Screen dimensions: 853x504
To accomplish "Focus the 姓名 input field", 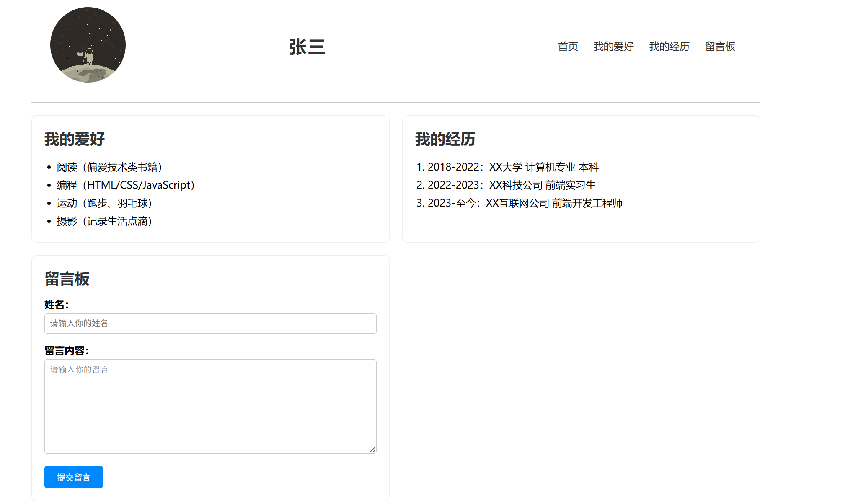I will point(210,323).
